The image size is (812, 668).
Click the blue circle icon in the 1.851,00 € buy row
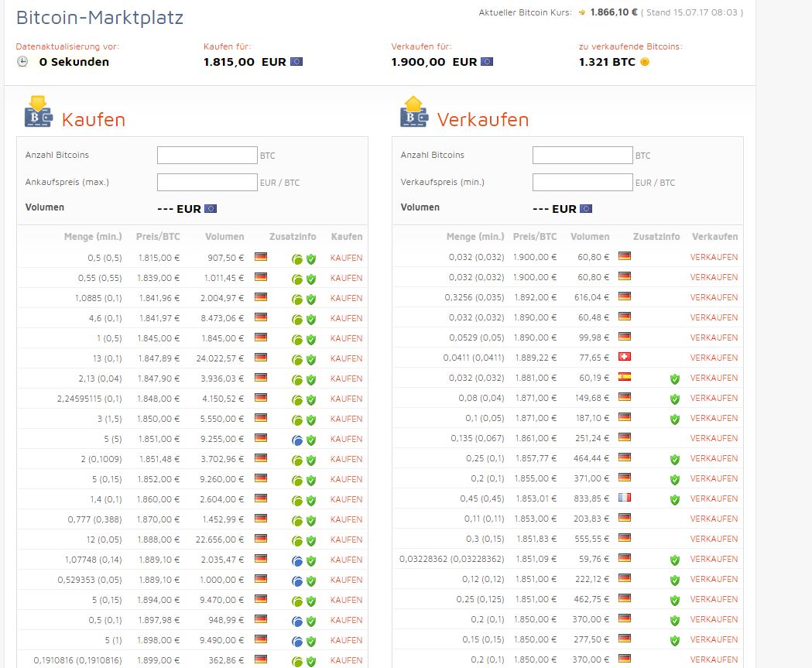[297, 440]
